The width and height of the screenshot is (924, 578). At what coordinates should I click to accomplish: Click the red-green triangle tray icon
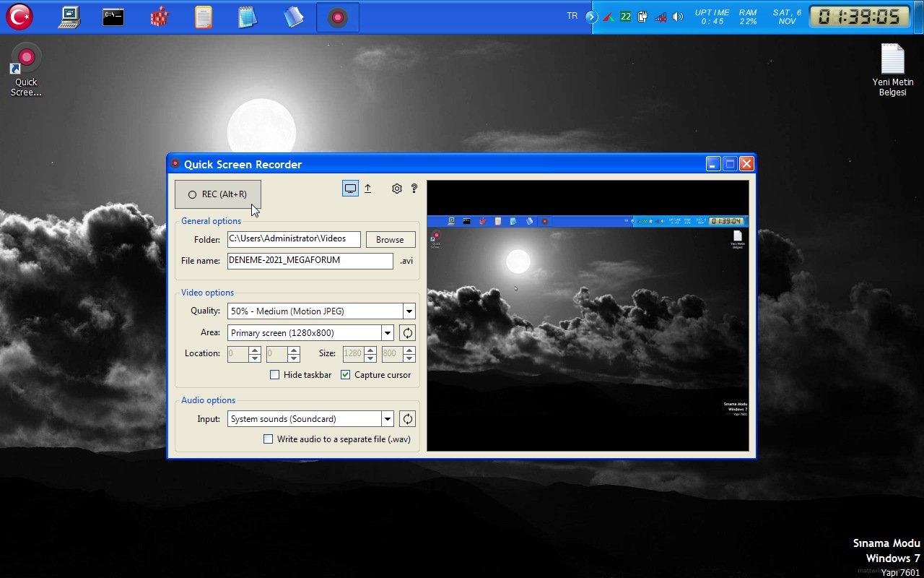[609, 17]
